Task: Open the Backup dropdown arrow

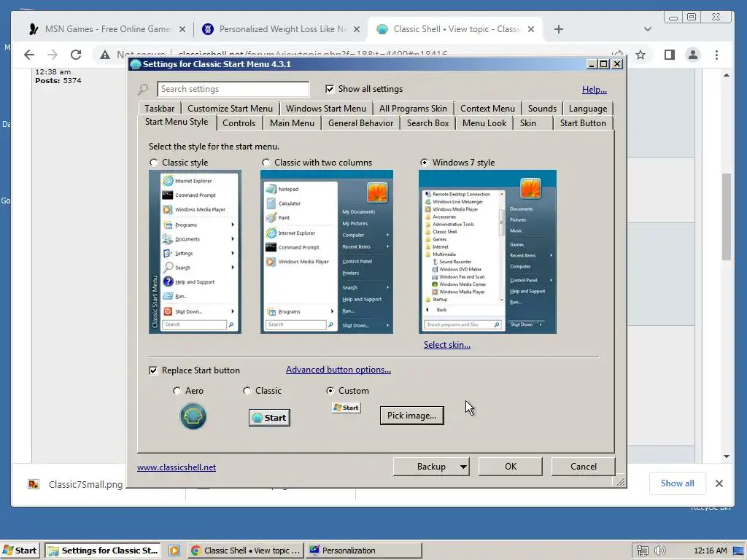Action: point(463,467)
